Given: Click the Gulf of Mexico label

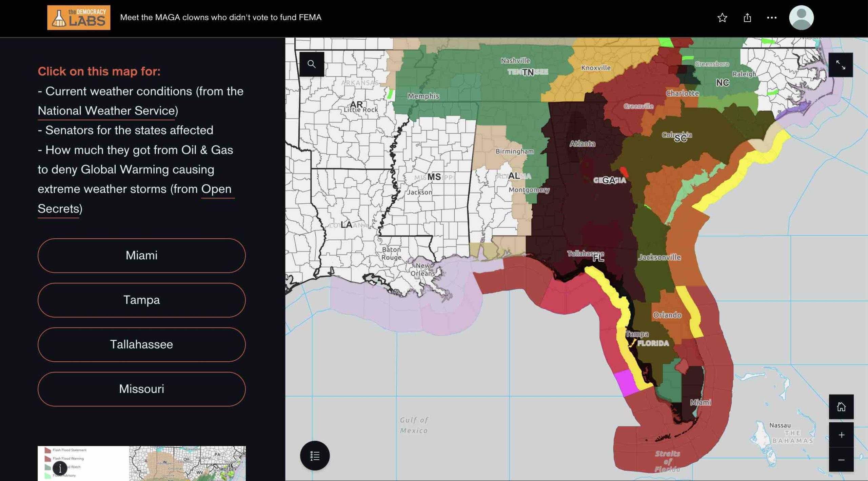Looking at the screenshot, I should coord(414,425).
